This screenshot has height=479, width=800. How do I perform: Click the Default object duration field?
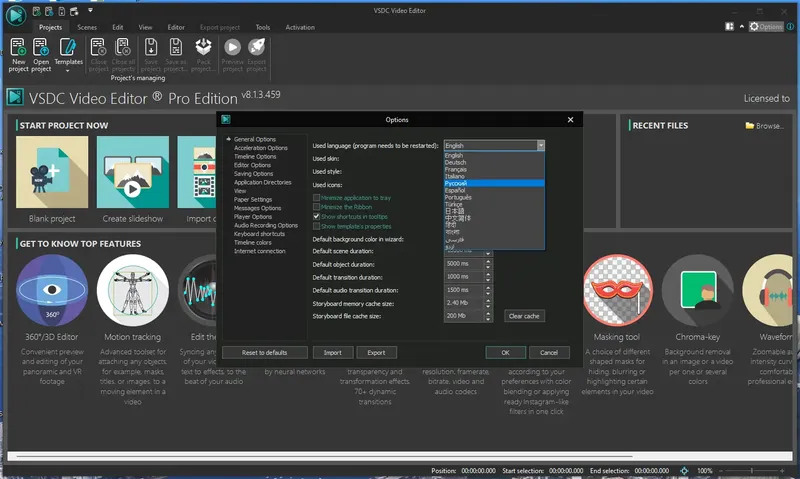tap(464, 264)
